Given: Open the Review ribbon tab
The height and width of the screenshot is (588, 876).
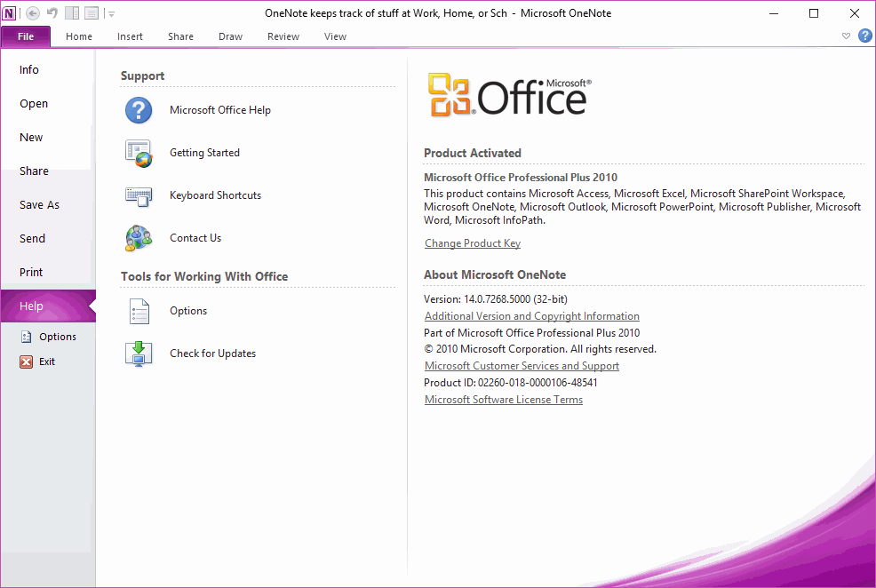Looking at the screenshot, I should (x=283, y=36).
